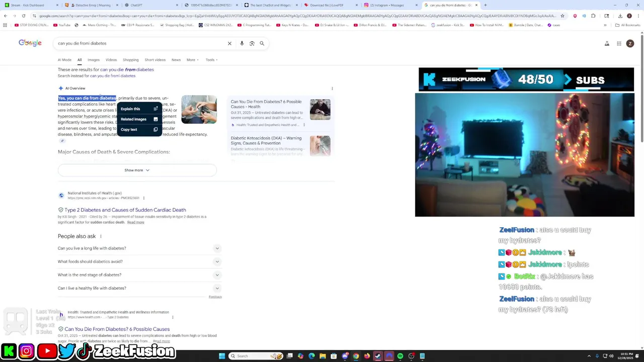The width and height of the screenshot is (644, 362).
Task: Open 'can you die from diabetes' corrected link
Action: pos(127,69)
